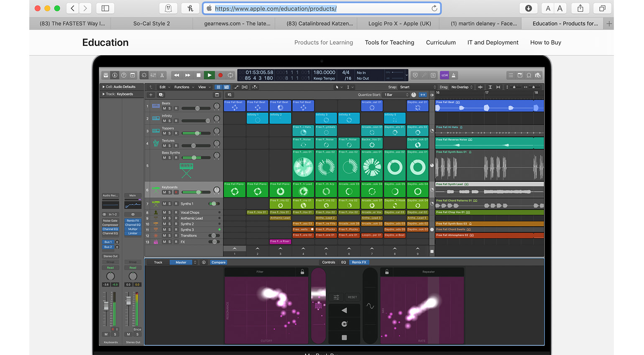This screenshot has width=644, height=355.
Task: Toggle the metronome click button
Action: (x=453, y=75)
